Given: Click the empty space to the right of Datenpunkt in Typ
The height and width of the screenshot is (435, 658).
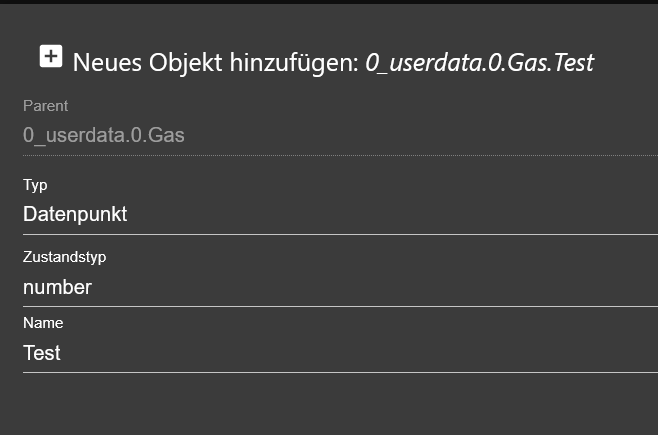Looking at the screenshot, I should point(392,214).
